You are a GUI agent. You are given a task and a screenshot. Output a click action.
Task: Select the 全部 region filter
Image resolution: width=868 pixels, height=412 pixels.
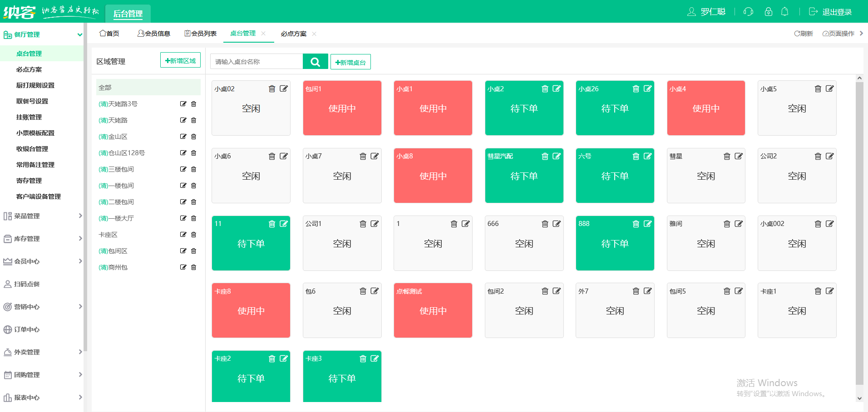(148, 88)
